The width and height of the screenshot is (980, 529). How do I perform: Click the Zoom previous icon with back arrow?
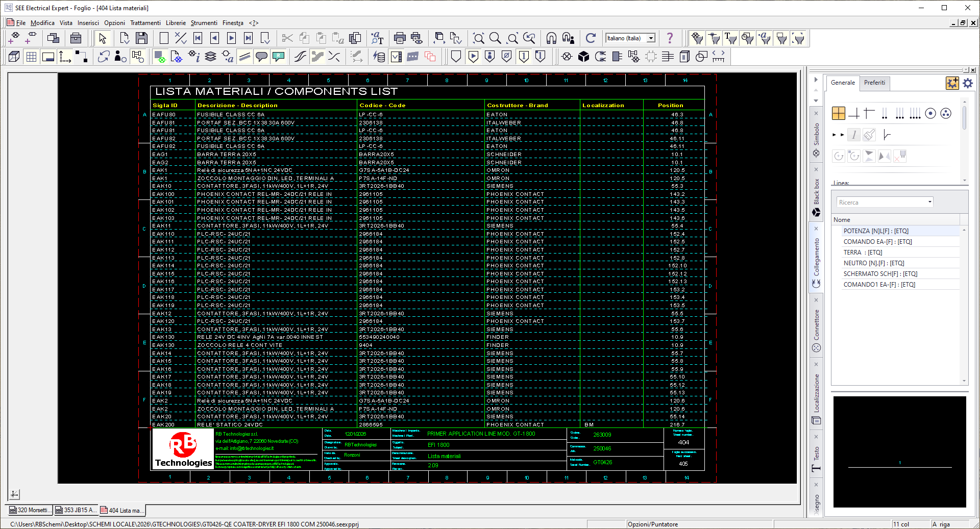(529, 38)
